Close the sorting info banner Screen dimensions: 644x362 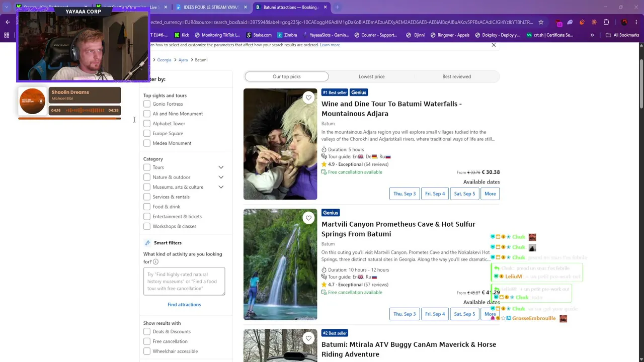494,45
